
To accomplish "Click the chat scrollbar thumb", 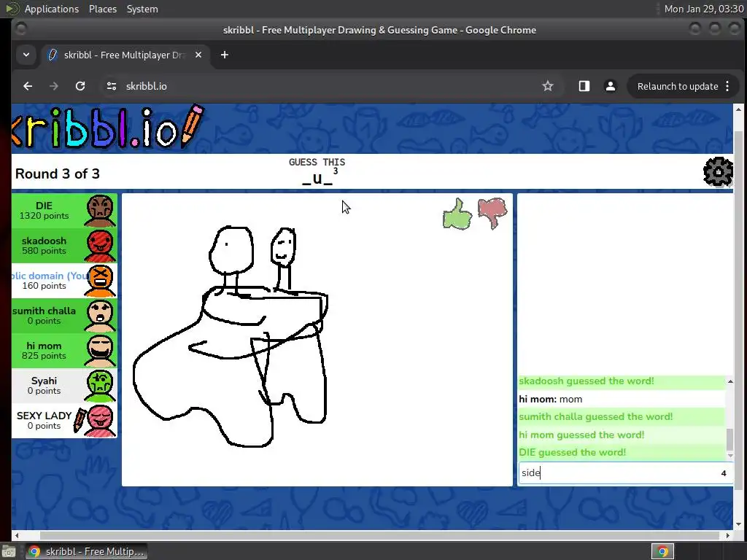I will (x=729, y=440).
